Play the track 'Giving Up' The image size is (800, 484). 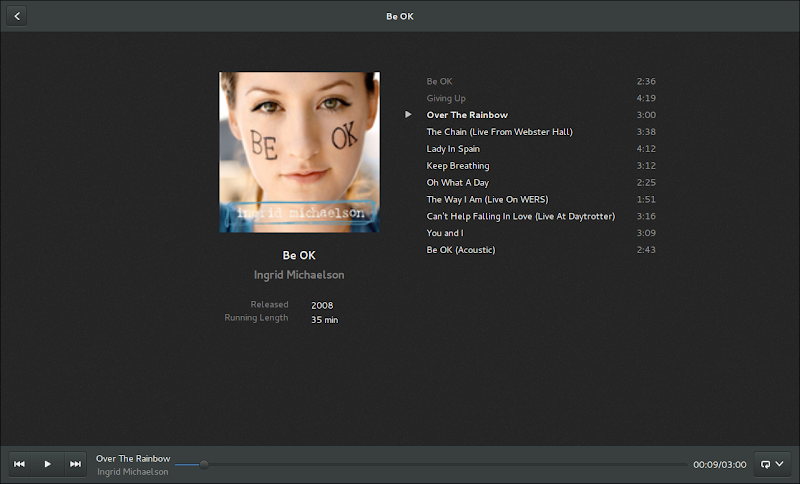pyautogui.click(x=446, y=98)
